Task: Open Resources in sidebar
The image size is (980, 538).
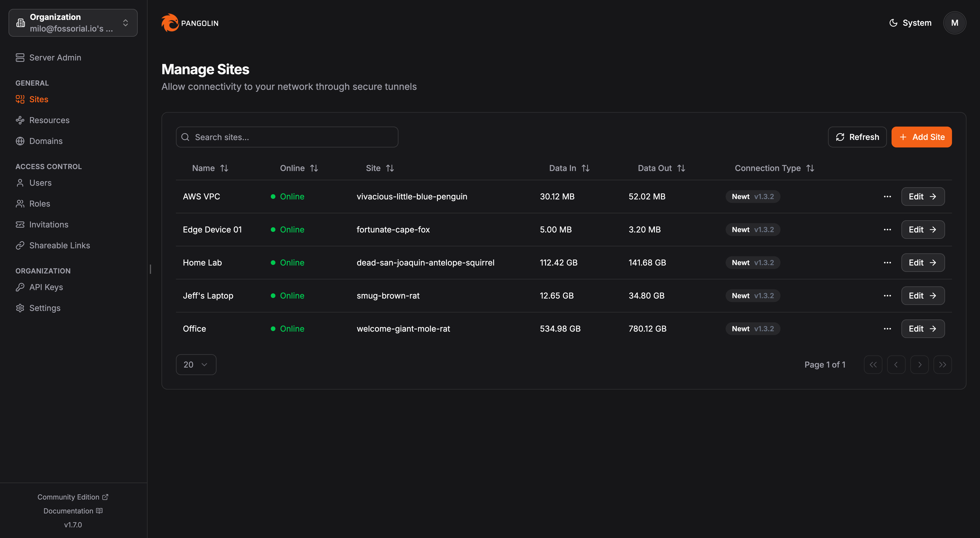Action: 49,120
